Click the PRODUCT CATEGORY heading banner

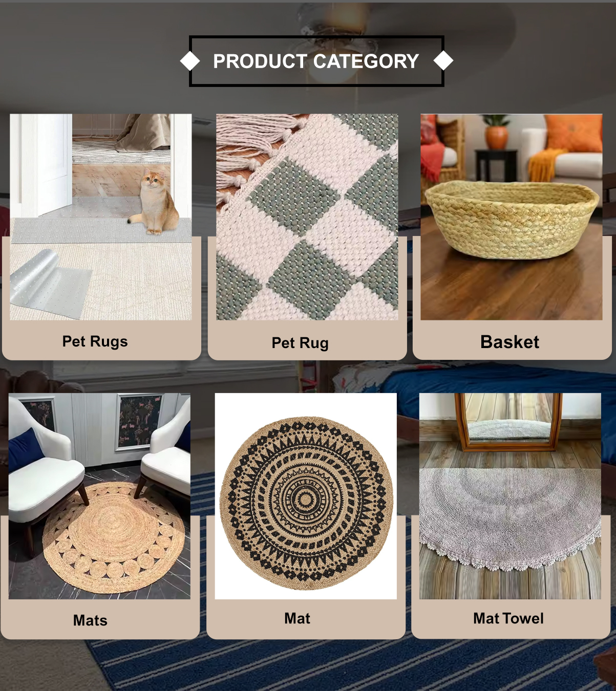[x=316, y=61]
